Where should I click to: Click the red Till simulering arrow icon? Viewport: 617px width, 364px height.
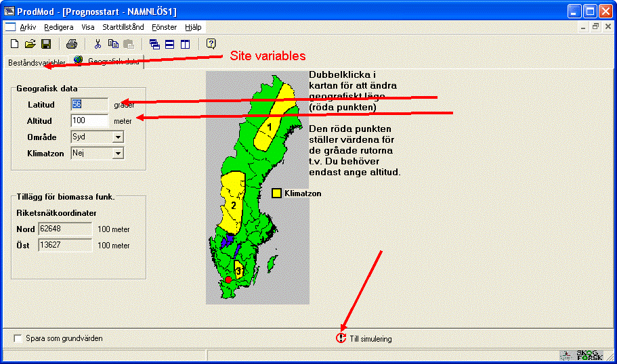[341, 338]
